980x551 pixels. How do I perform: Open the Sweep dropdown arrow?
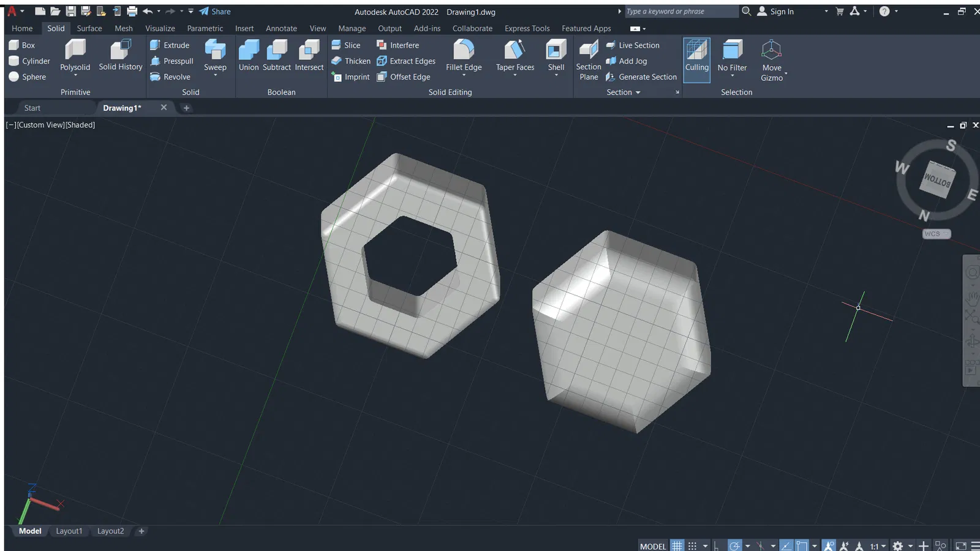[x=215, y=75]
